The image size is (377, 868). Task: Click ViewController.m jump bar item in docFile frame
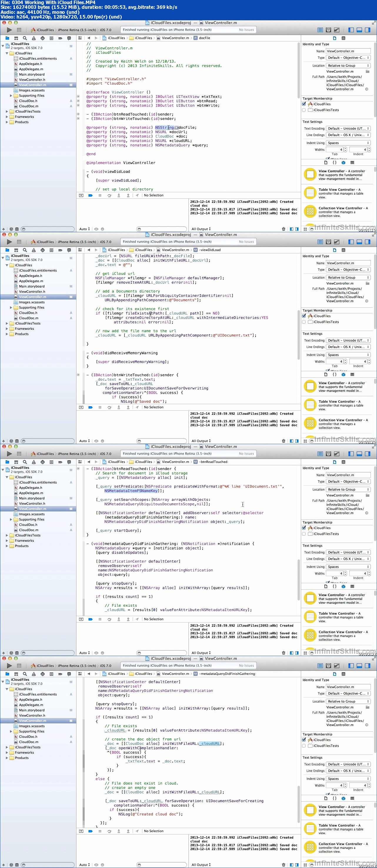[173, 38]
